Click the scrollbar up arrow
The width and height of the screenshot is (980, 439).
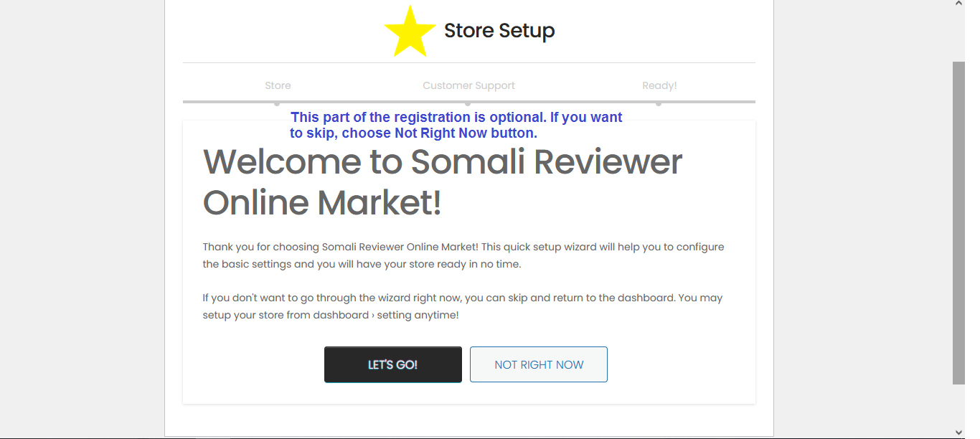pyautogui.click(x=958, y=4)
